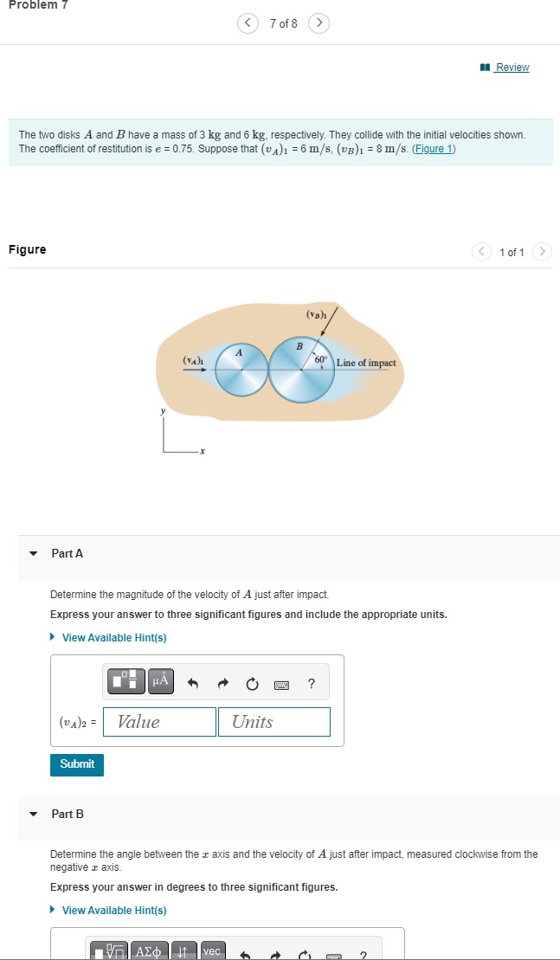Viewport: 560px width, 960px height.
Task: Go to next problem with right chevron
Action: click(319, 23)
